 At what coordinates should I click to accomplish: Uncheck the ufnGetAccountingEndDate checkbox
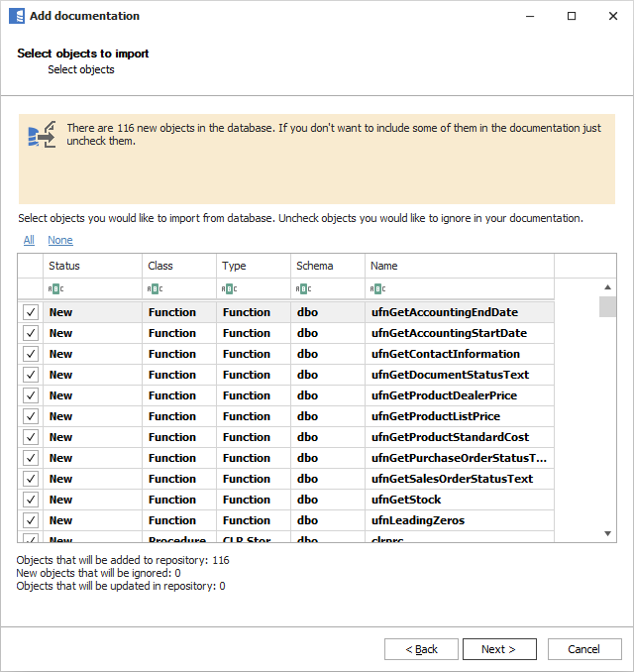(31, 312)
